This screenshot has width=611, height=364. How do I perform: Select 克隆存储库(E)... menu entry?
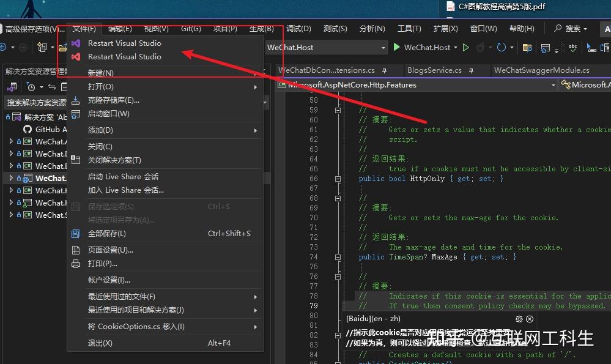(x=165, y=100)
